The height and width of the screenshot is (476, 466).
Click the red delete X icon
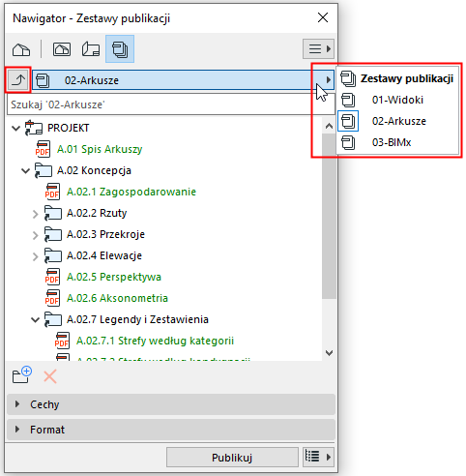50,376
